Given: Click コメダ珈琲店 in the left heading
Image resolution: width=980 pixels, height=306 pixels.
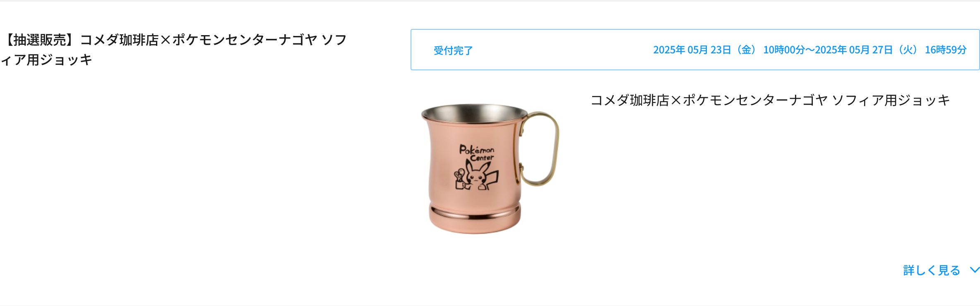Looking at the screenshot, I should pos(120,40).
